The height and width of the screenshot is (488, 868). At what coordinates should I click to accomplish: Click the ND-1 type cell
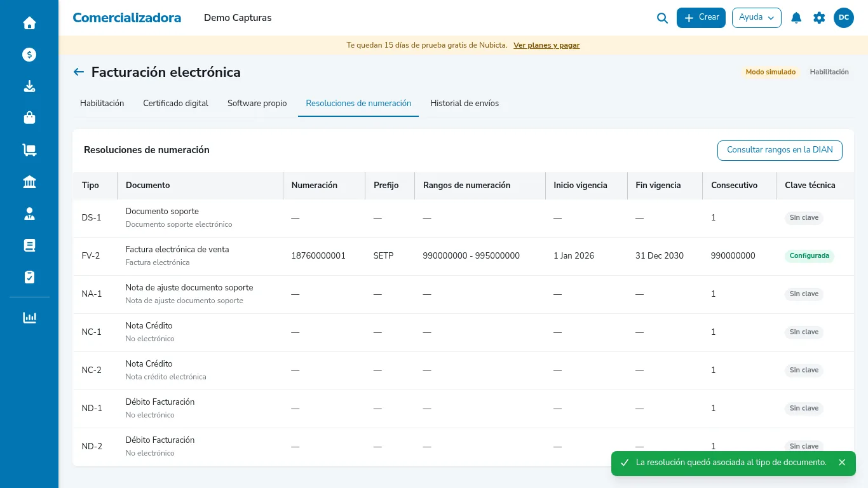point(92,409)
